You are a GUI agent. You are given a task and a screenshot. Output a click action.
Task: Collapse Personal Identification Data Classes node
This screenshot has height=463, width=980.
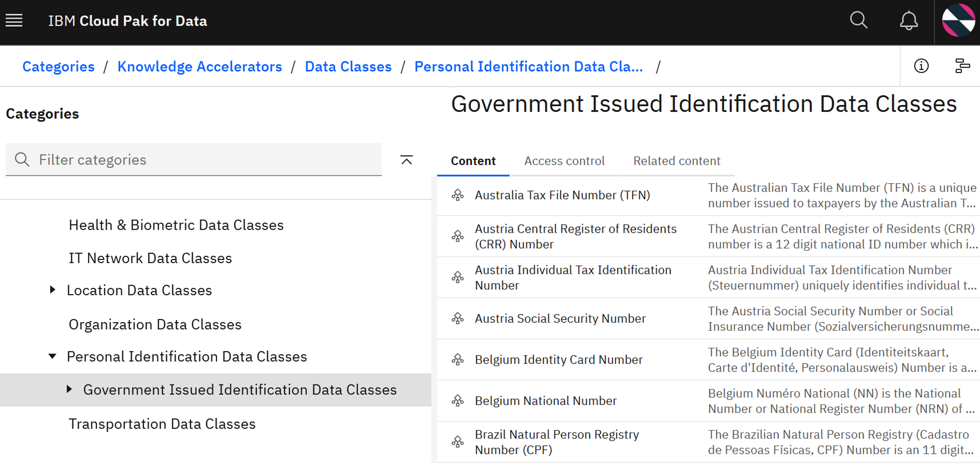click(x=52, y=357)
